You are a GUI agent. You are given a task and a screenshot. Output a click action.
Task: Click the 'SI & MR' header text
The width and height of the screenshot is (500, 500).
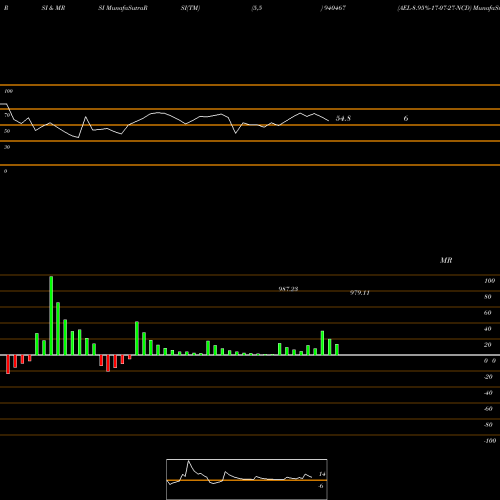(53, 8)
